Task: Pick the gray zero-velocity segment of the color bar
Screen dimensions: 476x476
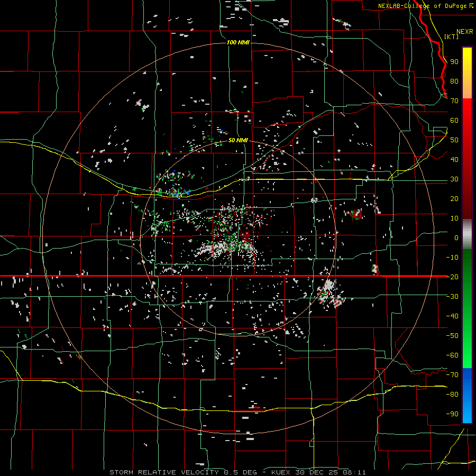Action: coord(467,234)
